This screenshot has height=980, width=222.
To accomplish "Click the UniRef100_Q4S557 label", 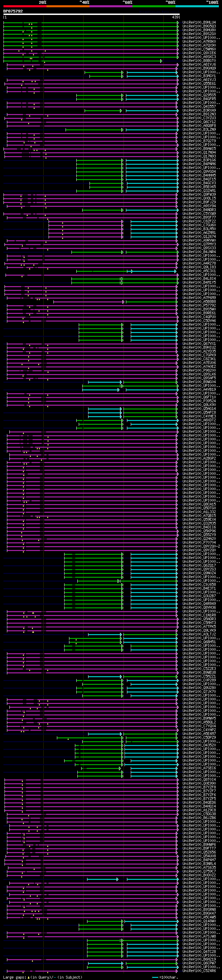I will (199, 106).
